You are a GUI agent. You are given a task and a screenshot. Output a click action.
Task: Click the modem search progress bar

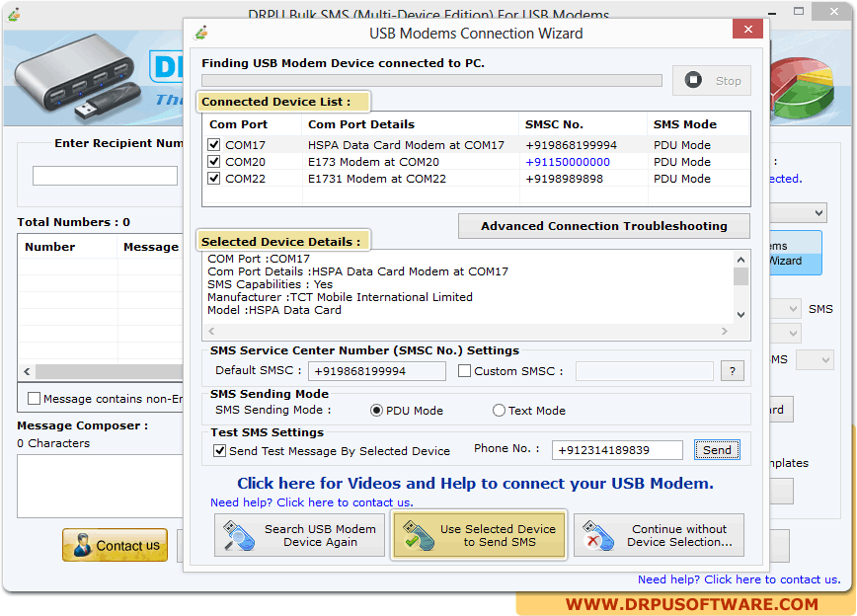[431, 80]
